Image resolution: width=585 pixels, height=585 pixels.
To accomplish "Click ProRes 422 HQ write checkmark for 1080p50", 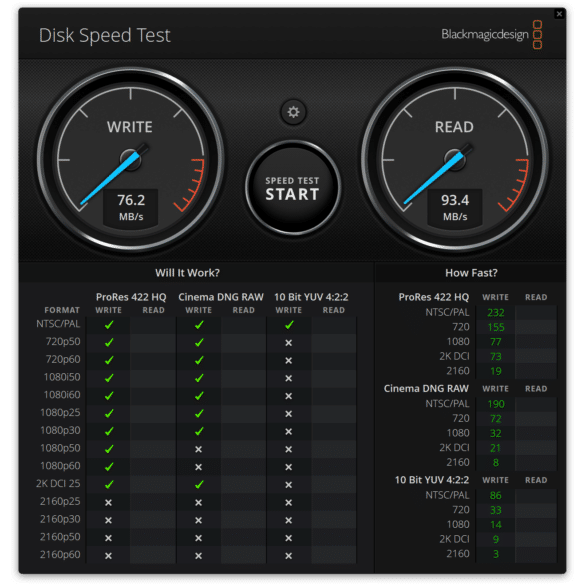I will pos(109,449).
